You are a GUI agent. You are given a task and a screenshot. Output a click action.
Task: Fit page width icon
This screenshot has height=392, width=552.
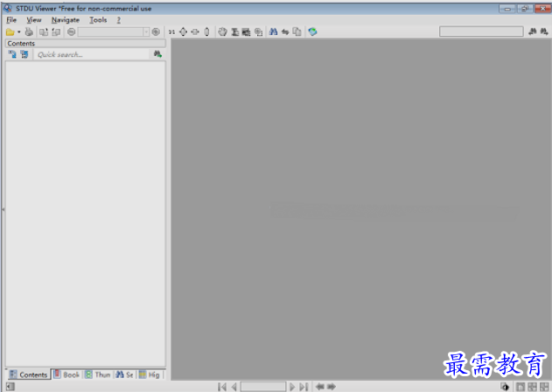pyautogui.click(x=195, y=32)
